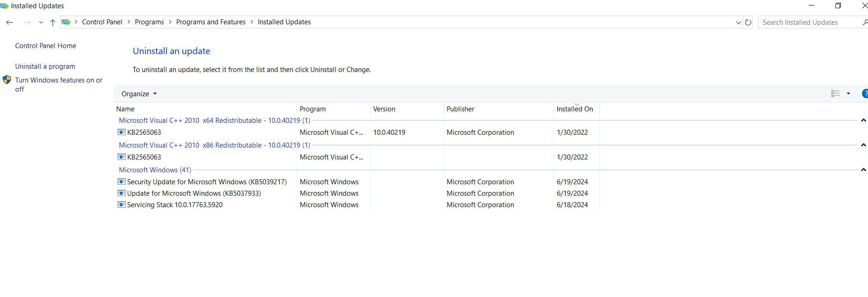Click Programs in the breadcrumb path
The height and width of the screenshot is (297, 868).
149,22
